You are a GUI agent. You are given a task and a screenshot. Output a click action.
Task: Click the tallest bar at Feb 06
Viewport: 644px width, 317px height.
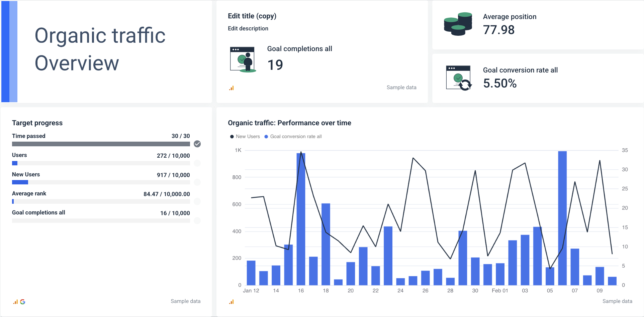[562, 218]
